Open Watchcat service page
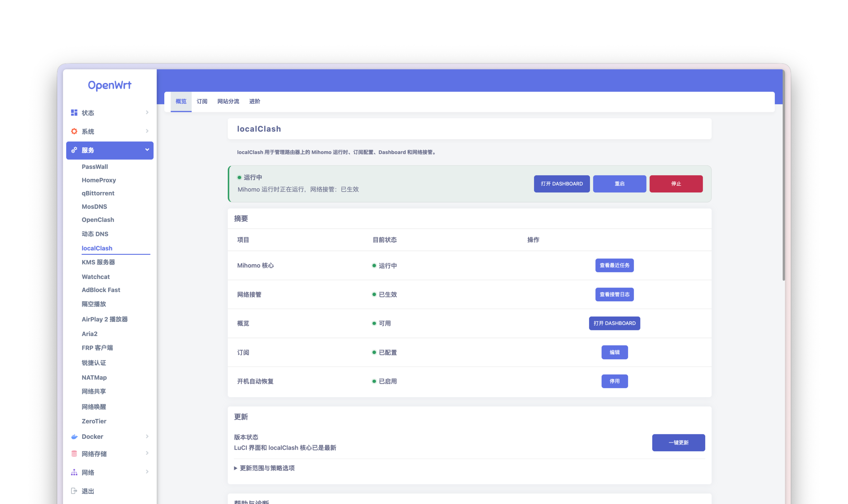The width and height of the screenshot is (848, 504). pyautogui.click(x=96, y=277)
